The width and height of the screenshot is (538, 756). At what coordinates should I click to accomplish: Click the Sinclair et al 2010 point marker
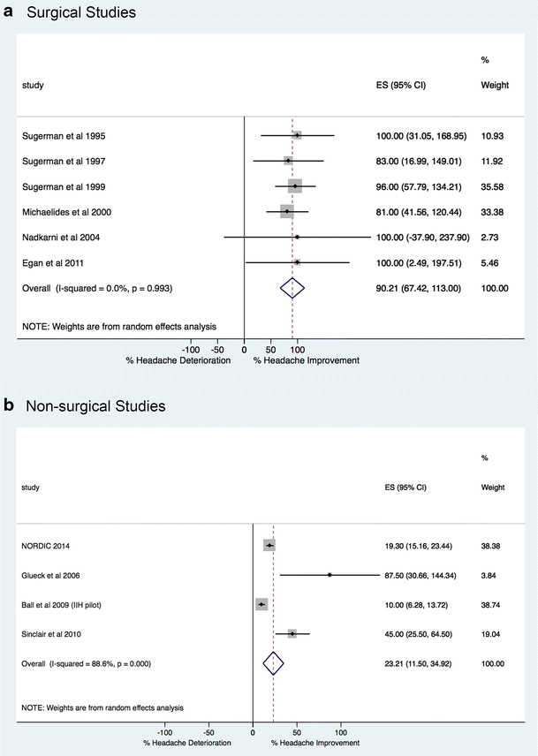[x=292, y=633]
